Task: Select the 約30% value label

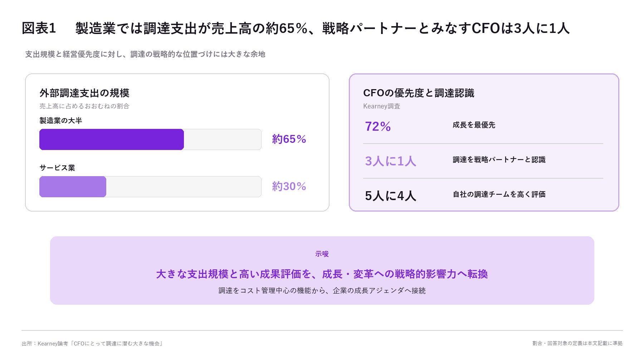Action: 289,186
